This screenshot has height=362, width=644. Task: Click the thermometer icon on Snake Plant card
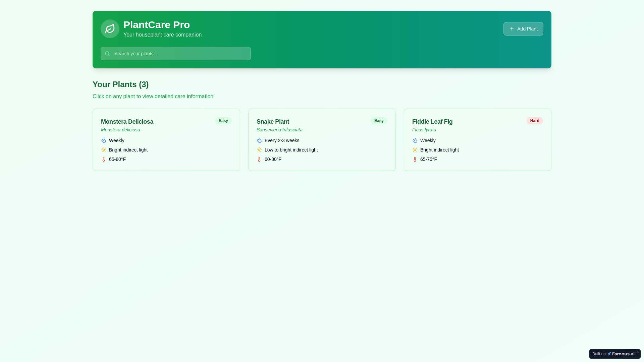(259, 159)
